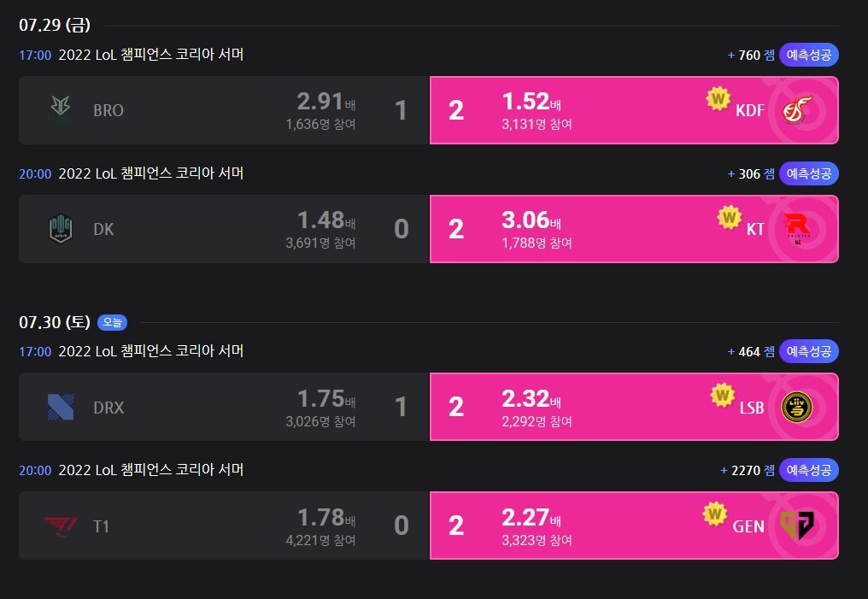Click the winner badge beside GEN
Viewport: 868px width, 599px height.
click(x=715, y=514)
